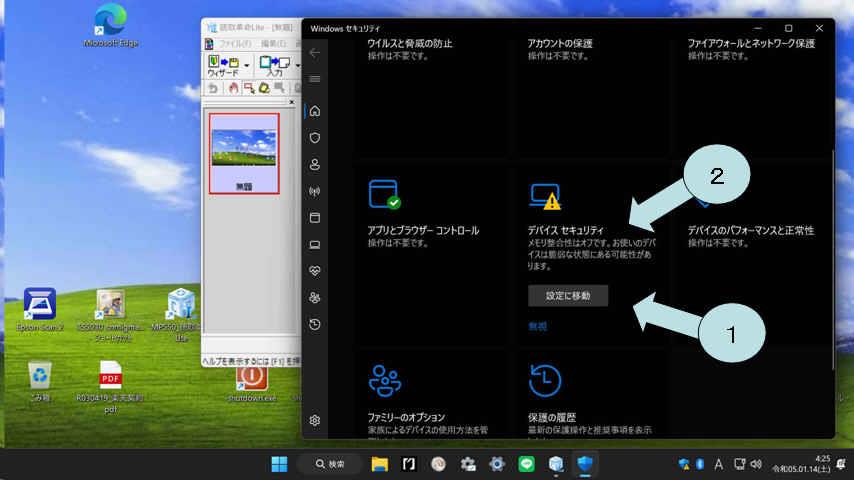Open Protection history clock sidebar icon
Viewport: 854px width, 480px height.
[315, 324]
